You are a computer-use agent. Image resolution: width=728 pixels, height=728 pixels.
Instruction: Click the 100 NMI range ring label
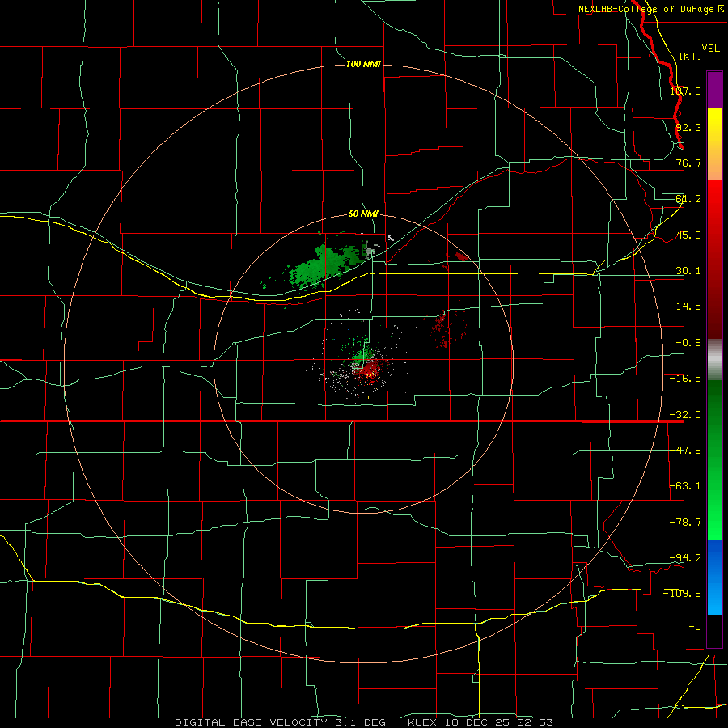click(363, 64)
